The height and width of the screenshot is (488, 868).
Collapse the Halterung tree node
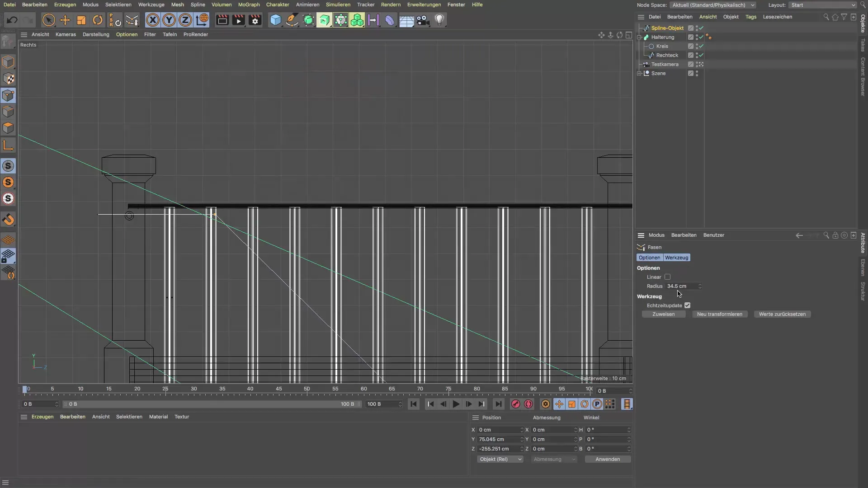640,37
